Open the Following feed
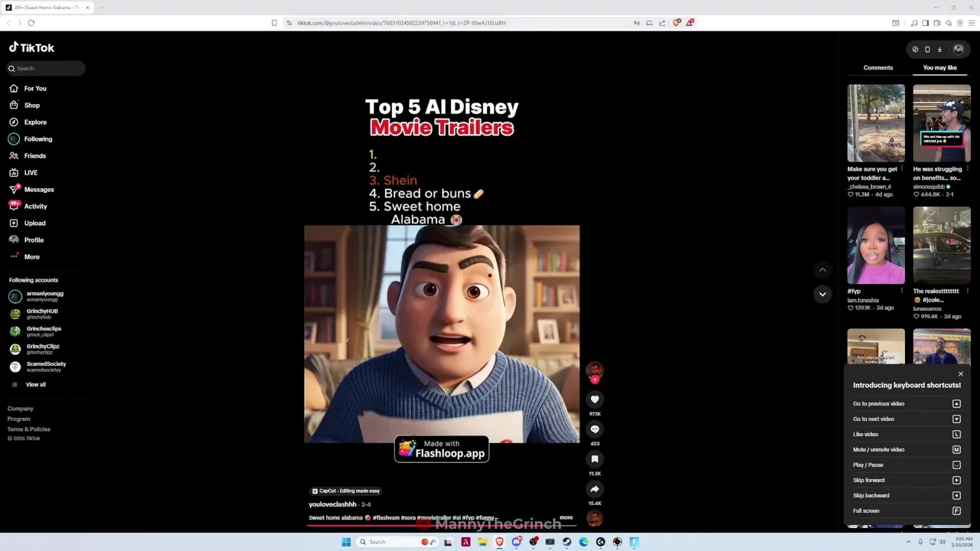This screenshot has width=980, height=551. (x=31, y=139)
